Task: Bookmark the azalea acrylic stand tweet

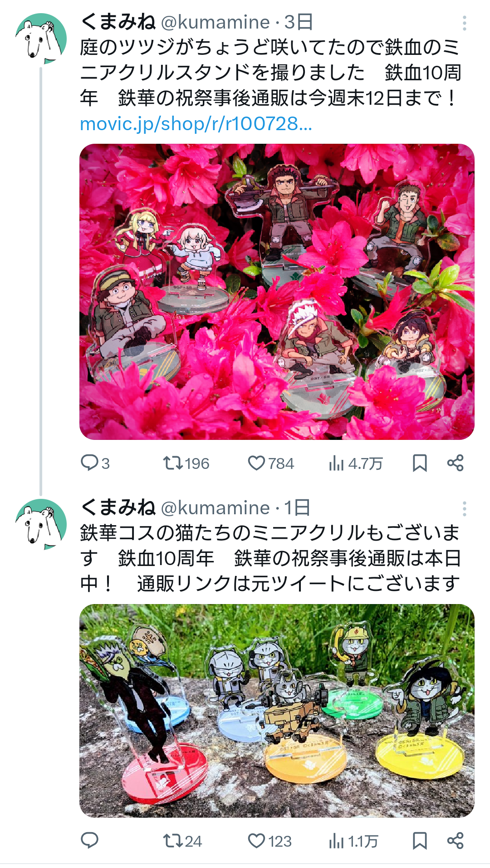Action: [420, 463]
